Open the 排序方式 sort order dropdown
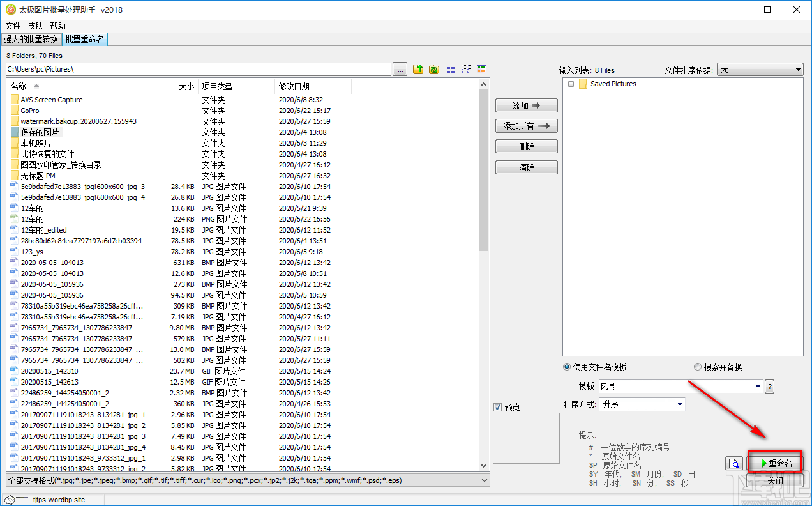The height and width of the screenshot is (506, 812). [x=680, y=404]
